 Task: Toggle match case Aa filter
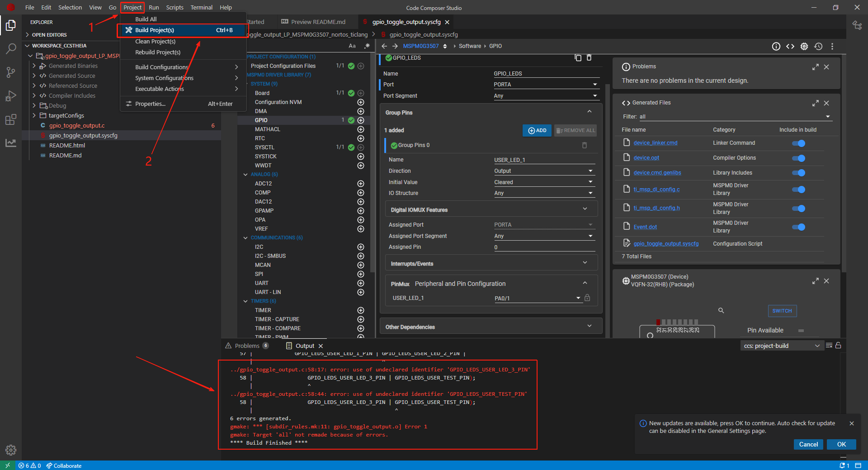[x=352, y=46]
